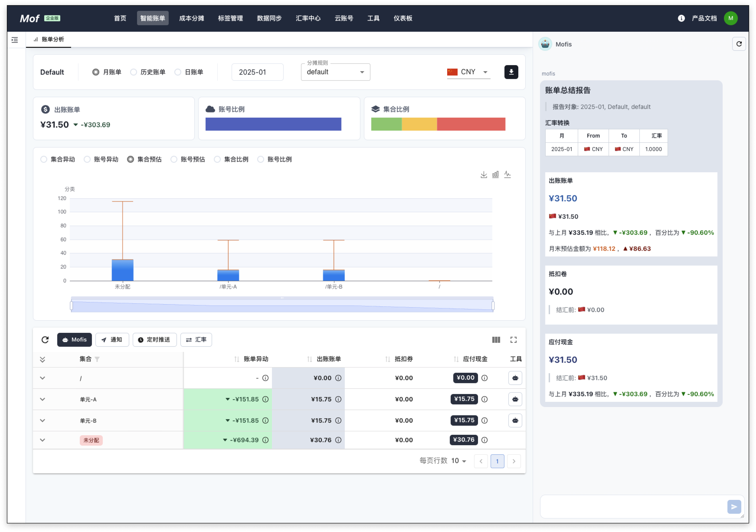Sort by 账单异动 column
Screen dimensions: 756x532
coord(236,359)
